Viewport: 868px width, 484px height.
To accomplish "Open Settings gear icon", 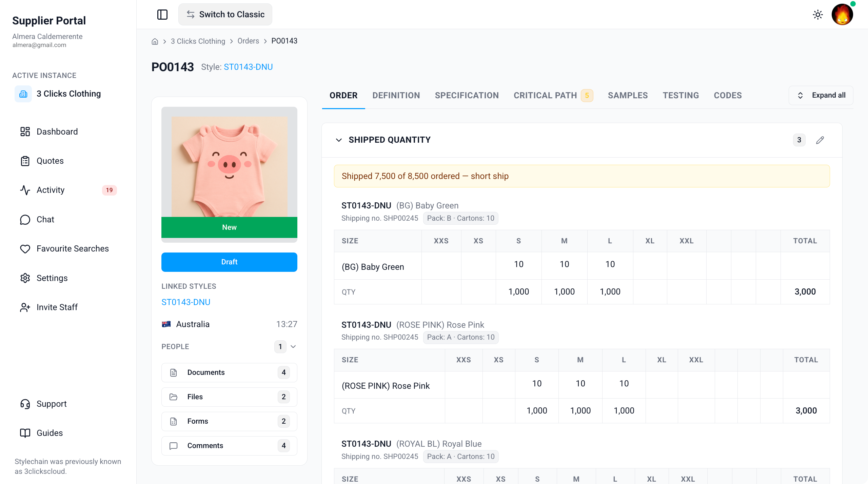I will 25,278.
